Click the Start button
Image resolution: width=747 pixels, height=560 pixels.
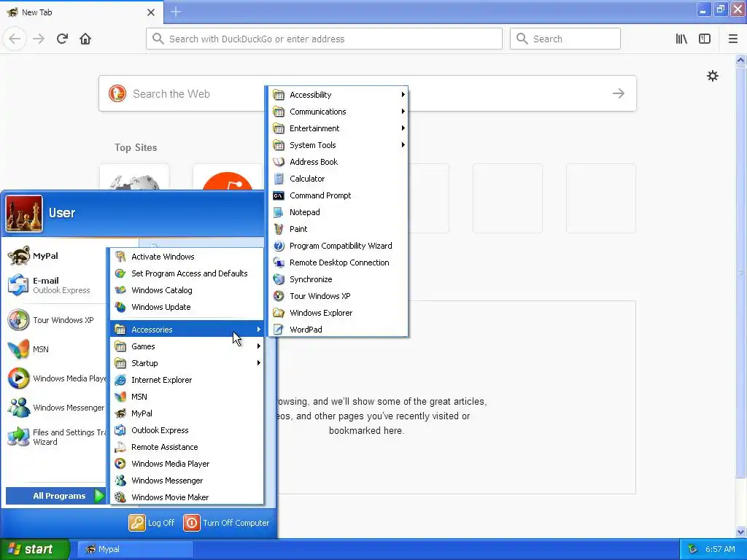34,549
